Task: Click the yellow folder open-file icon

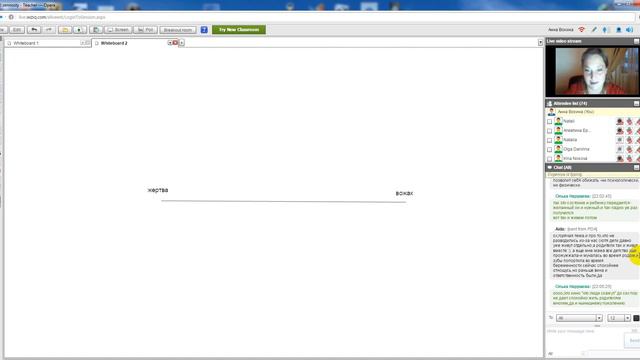Action: coord(65,30)
